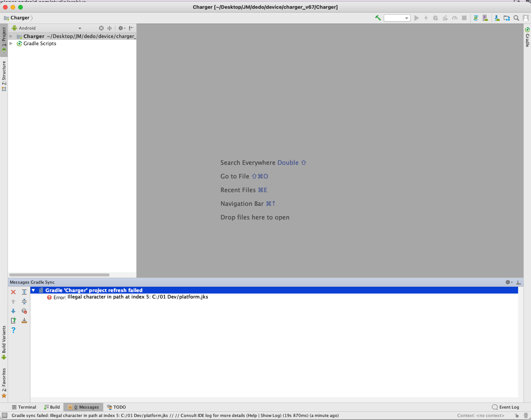Click the user account avatar icon
This screenshot has height=420, width=531.
click(x=526, y=18)
